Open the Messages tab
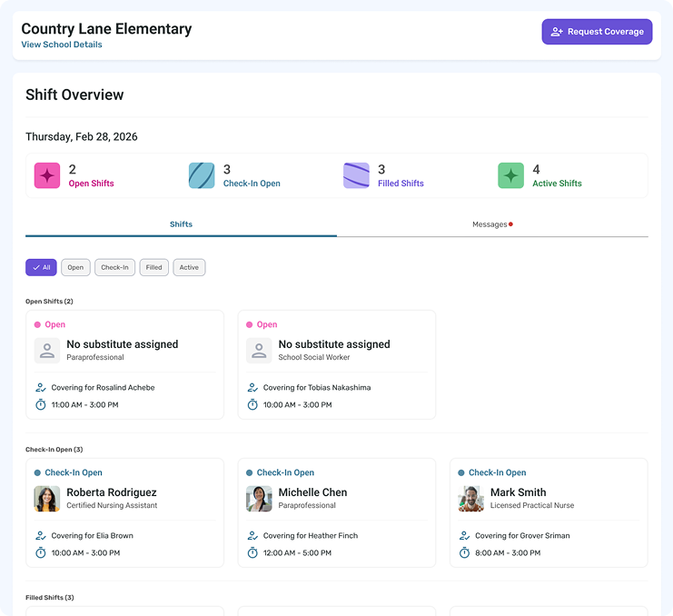 coord(492,224)
